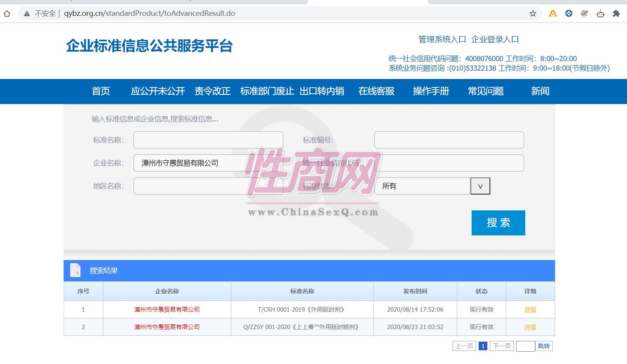Open the orange extension icon in toolbar

553,13
